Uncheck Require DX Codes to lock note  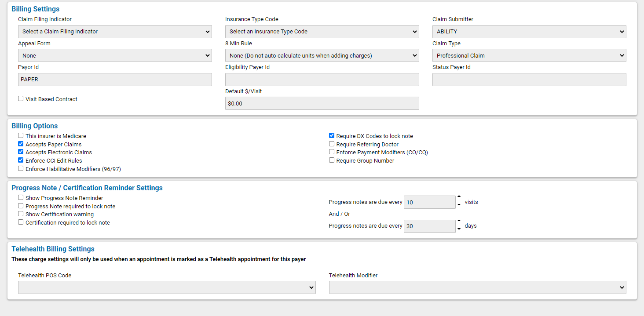click(x=331, y=135)
